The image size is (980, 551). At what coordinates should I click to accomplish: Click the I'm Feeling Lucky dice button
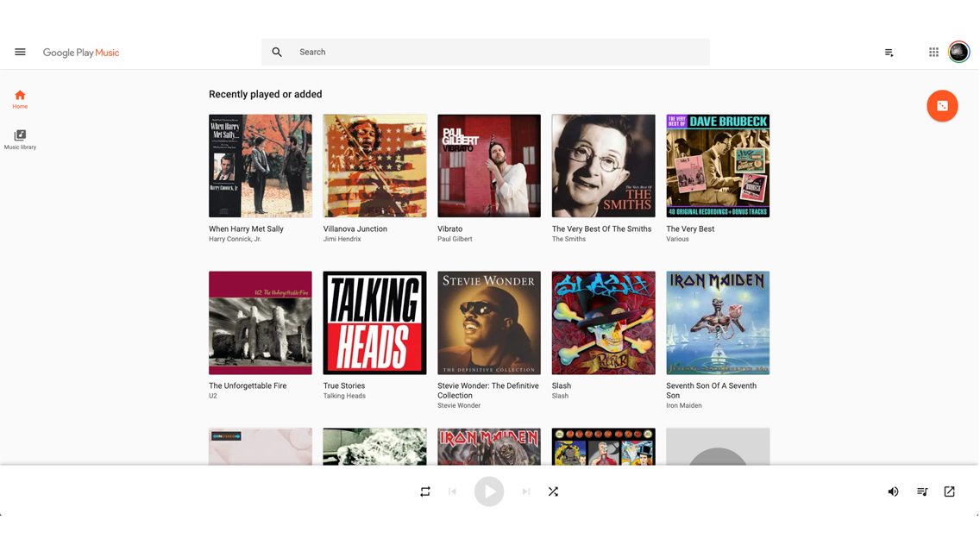943,105
